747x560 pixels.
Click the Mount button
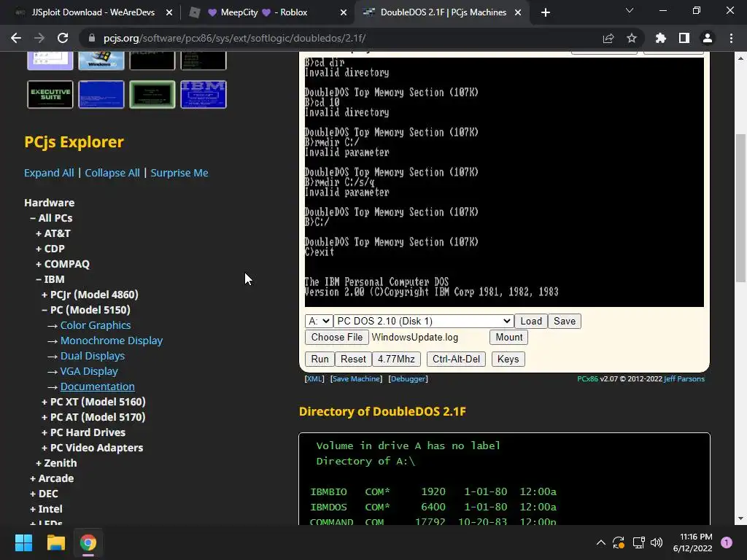pyautogui.click(x=508, y=337)
